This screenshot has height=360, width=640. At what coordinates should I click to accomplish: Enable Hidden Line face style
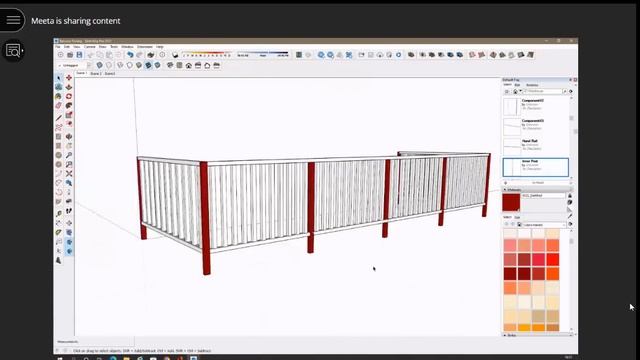129,65
